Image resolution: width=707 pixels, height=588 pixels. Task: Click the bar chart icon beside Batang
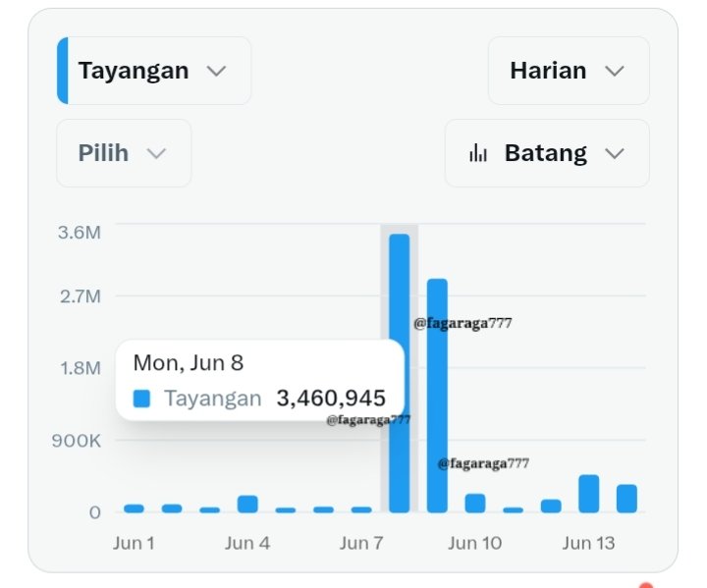[478, 153]
